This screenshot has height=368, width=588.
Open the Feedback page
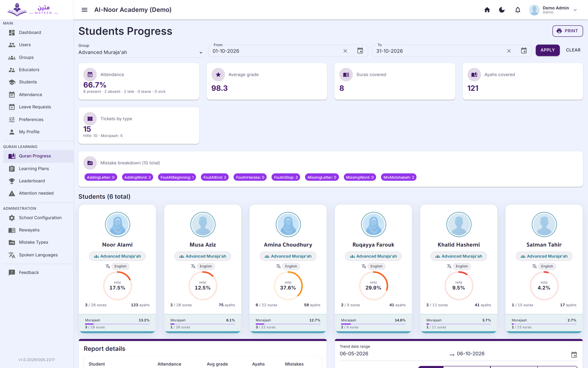pyautogui.click(x=37, y=273)
